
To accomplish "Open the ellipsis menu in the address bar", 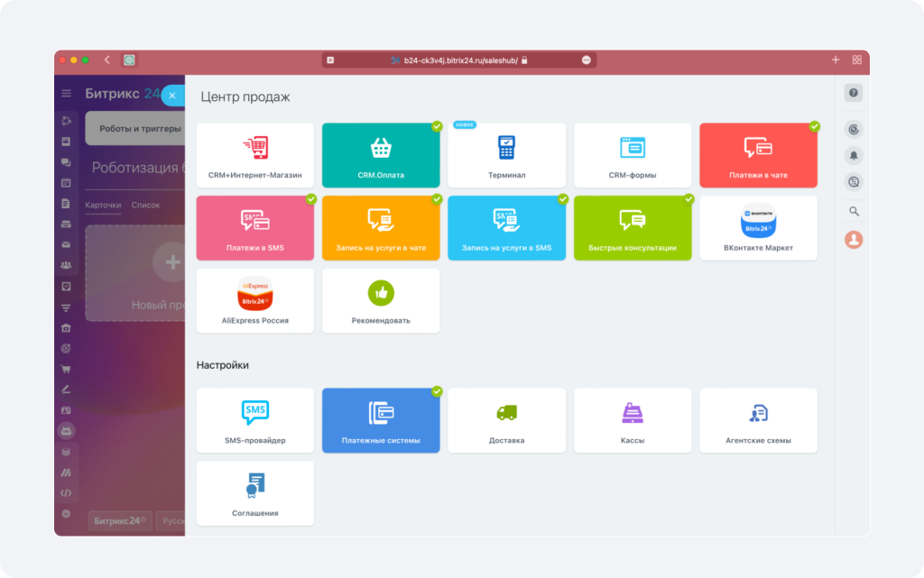I will point(587,60).
